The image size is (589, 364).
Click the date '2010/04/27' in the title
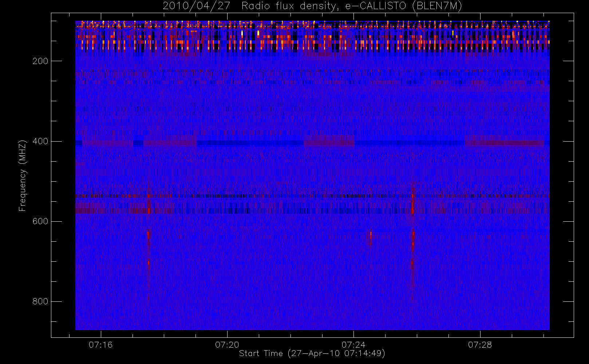click(196, 6)
